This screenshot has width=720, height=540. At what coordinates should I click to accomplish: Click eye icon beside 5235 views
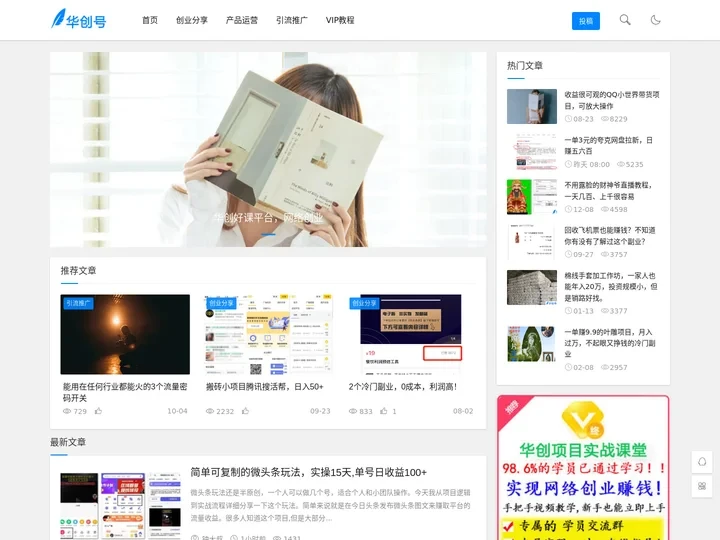tap(620, 164)
